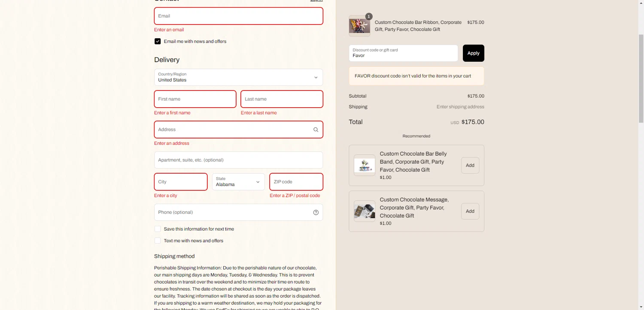Click the ZIP code field

(296, 182)
